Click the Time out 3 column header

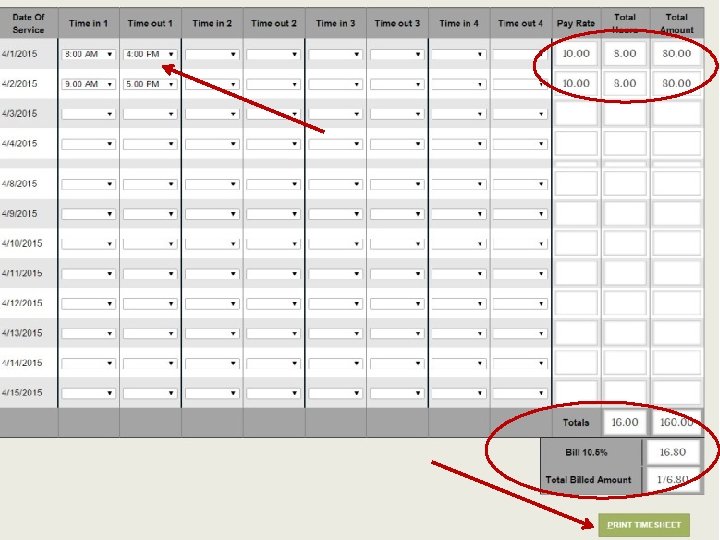[397, 23]
